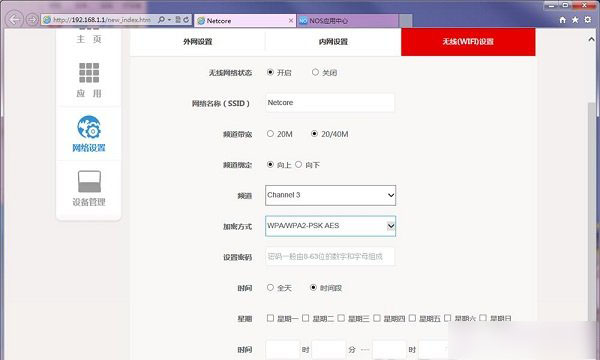Click the page scroll up arrow
Viewport: 600px width, 360px height.
coord(591,39)
